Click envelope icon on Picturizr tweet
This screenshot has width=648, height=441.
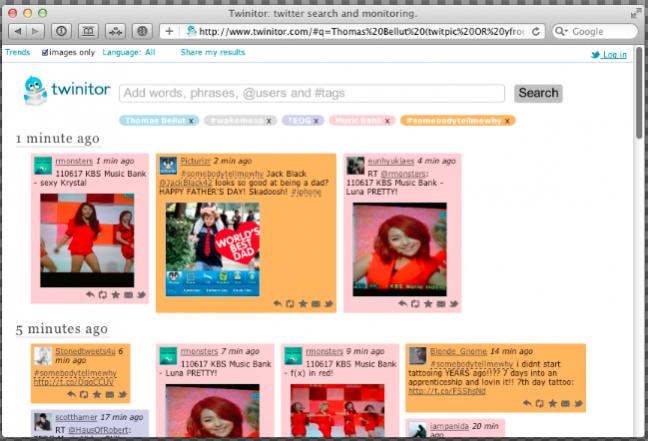tap(316, 304)
